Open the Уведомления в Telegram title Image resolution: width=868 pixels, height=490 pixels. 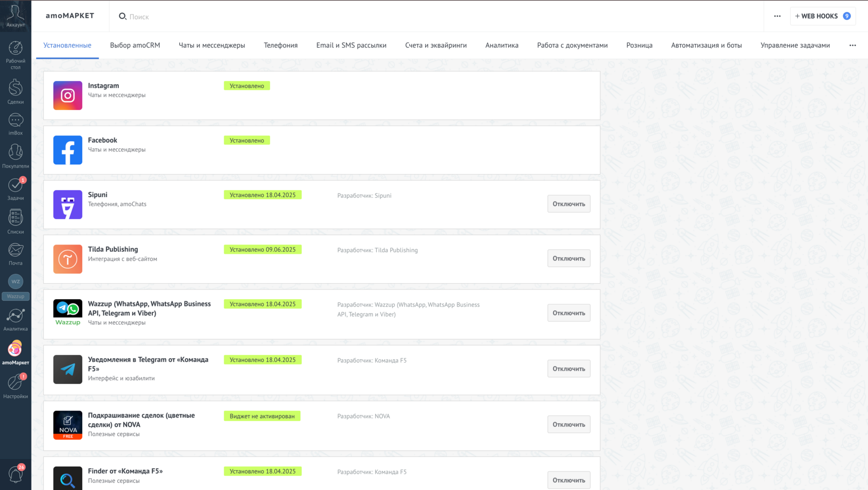(x=148, y=364)
